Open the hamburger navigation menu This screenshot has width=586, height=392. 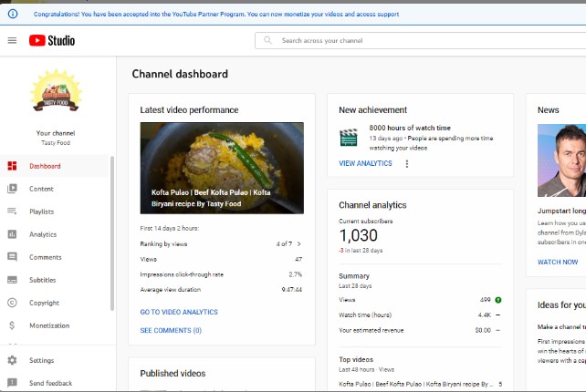coord(12,40)
